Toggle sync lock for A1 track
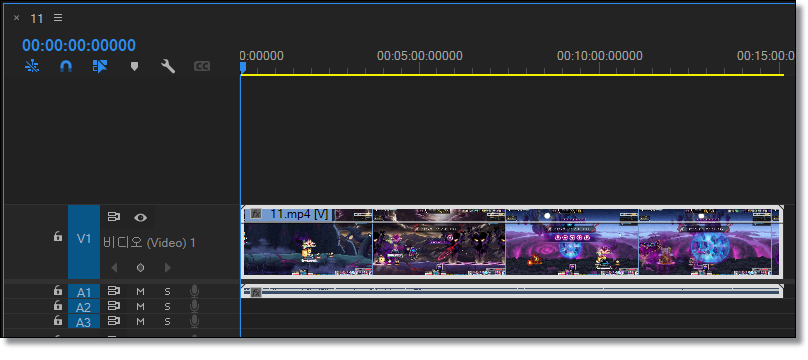 pos(113,291)
